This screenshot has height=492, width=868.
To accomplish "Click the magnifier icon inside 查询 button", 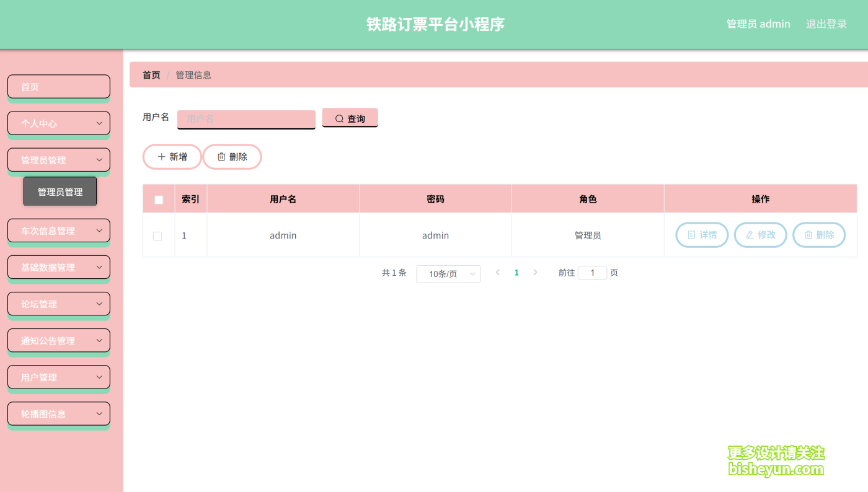I will tap(339, 118).
